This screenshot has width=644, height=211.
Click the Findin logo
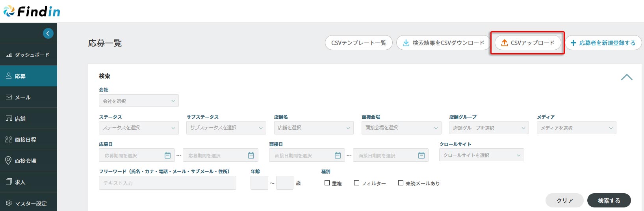point(32,11)
